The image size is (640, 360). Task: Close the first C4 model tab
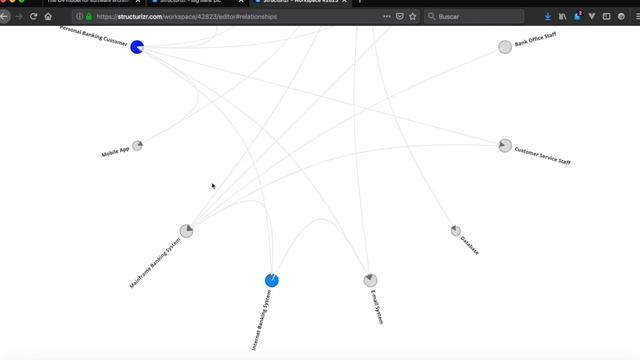[x=138, y=2]
